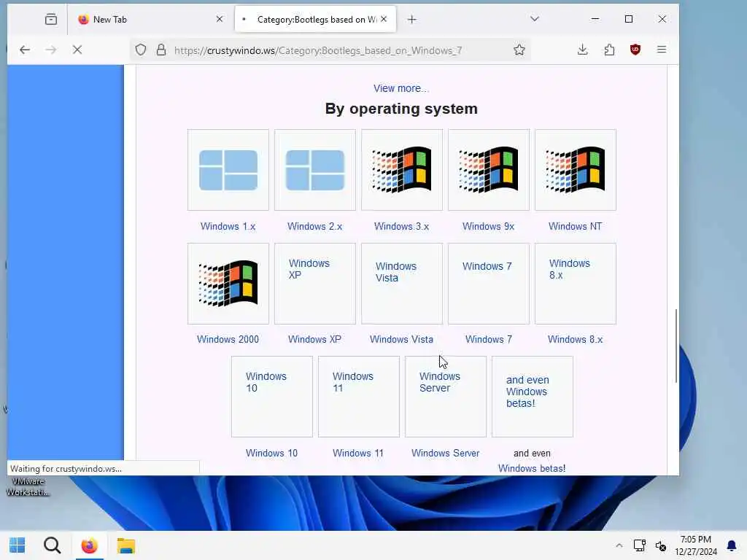Open the Windows 1.x caption link
This screenshot has width=747, height=560.
click(x=228, y=226)
